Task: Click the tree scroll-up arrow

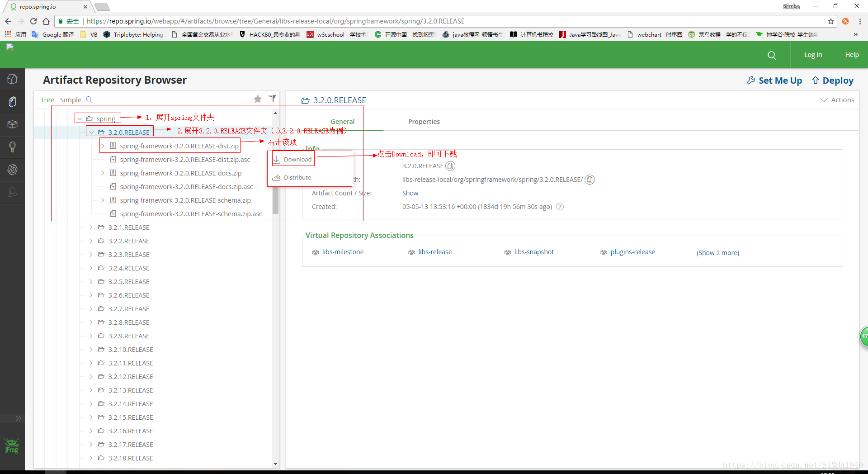Action: pyautogui.click(x=275, y=113)
